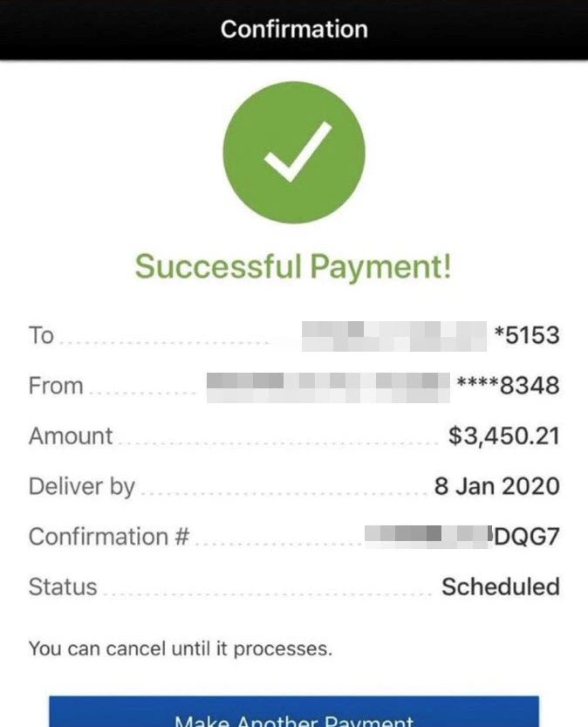Click the delivery date 8 Jan 2020

point(496,486)
